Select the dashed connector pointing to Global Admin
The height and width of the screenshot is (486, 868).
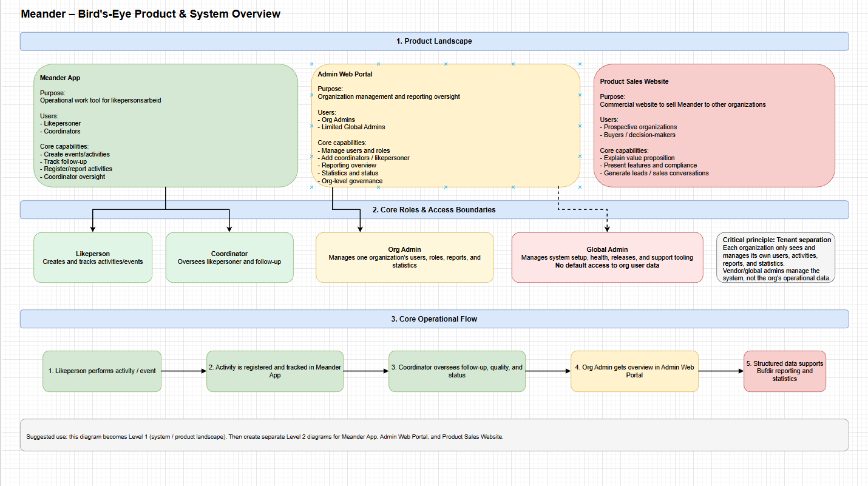pyautogui.click(x=583, y=210)
